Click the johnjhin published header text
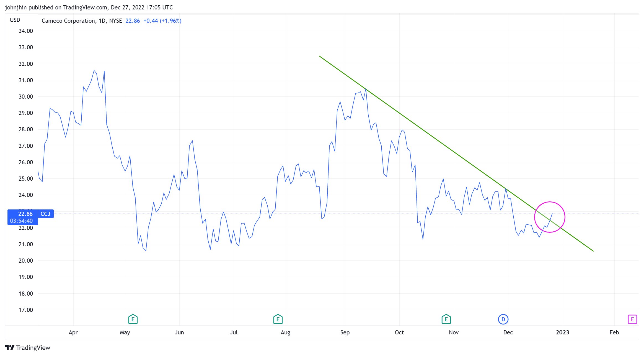This screenshot has height=356, width=644. click(89, 7)
